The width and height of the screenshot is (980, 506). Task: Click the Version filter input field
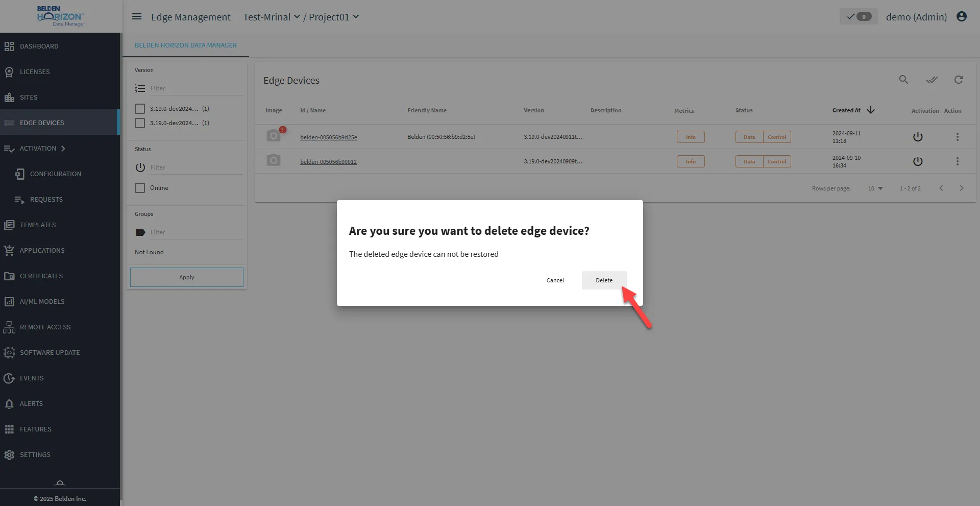coord(196,88)
